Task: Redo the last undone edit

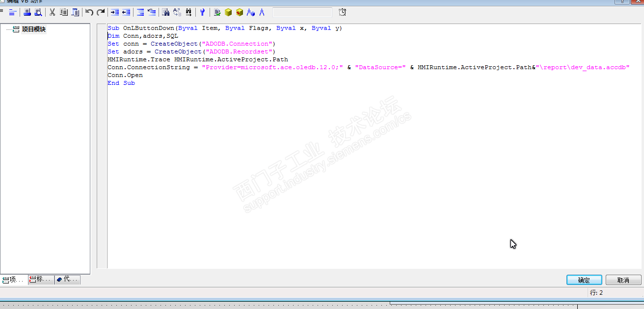Action: (101, 12)
